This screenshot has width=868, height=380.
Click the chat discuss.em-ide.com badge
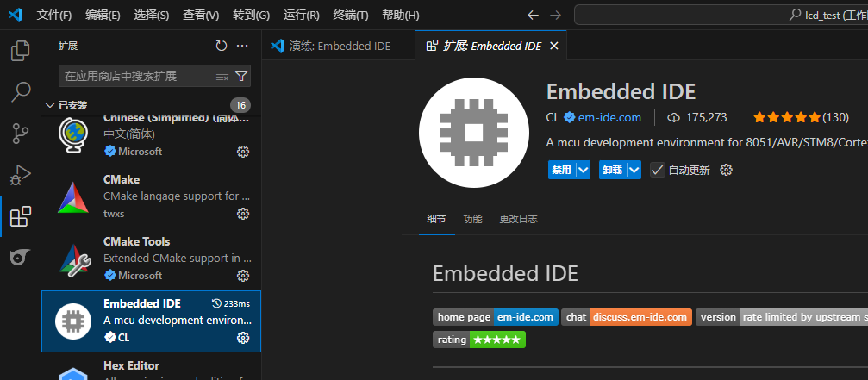click(x=627, y=317)
